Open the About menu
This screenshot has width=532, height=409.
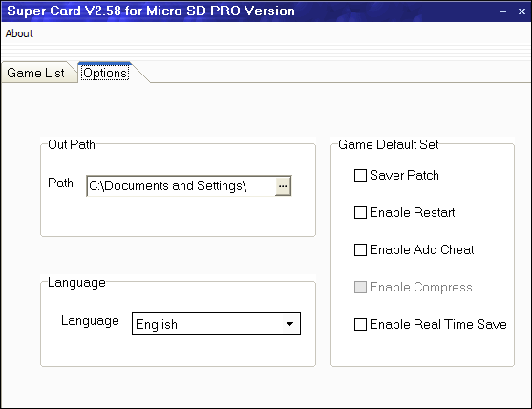tap(19, 33)
